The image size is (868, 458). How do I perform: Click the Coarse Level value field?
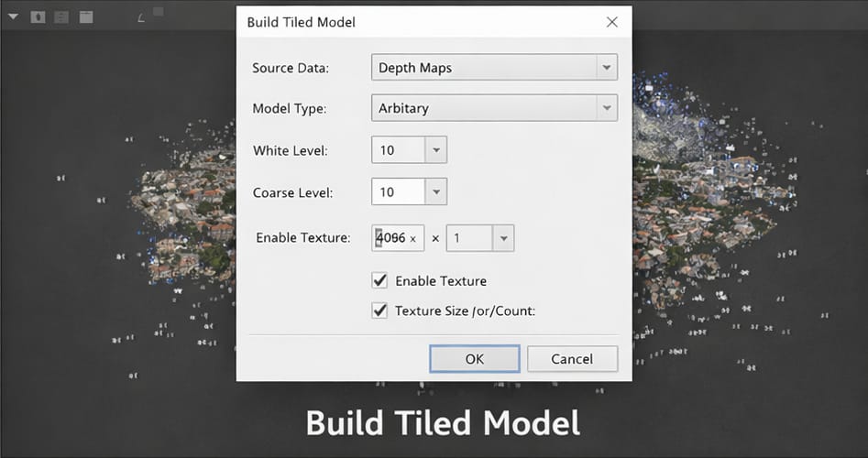point(398,191)
